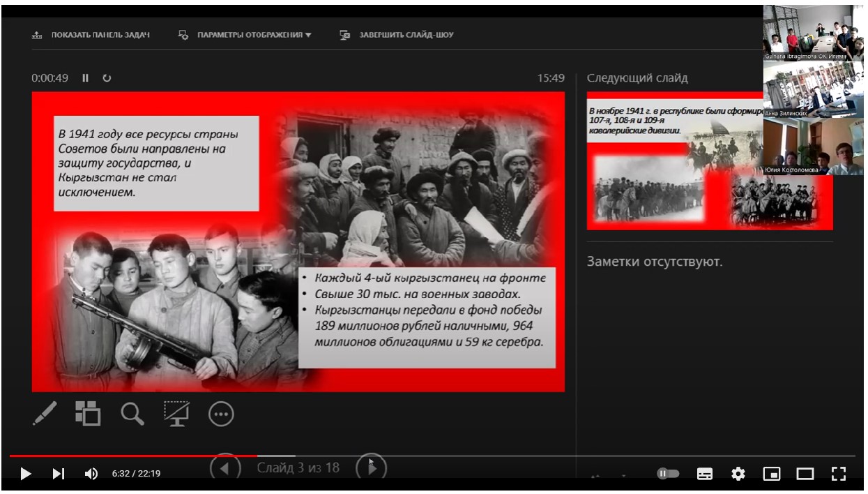Play the YouTube video
868x494 pixels.
pyautogui.click(x=26, y=474)
